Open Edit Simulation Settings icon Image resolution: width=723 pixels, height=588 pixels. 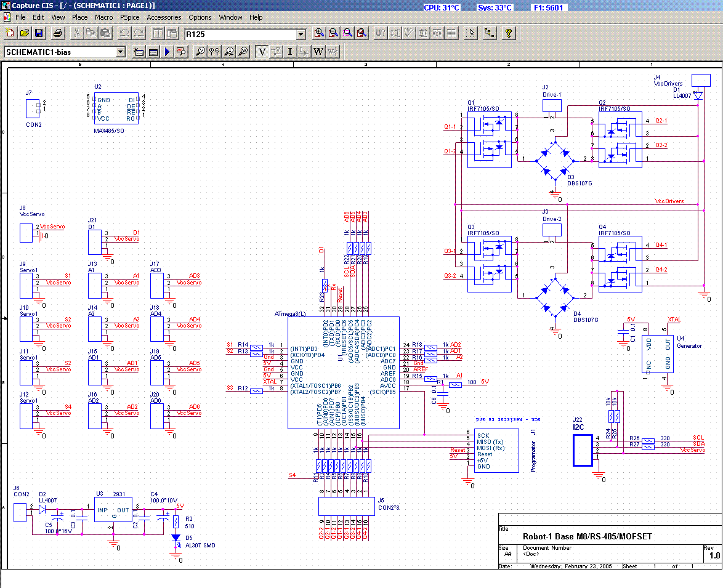(153, 52)
